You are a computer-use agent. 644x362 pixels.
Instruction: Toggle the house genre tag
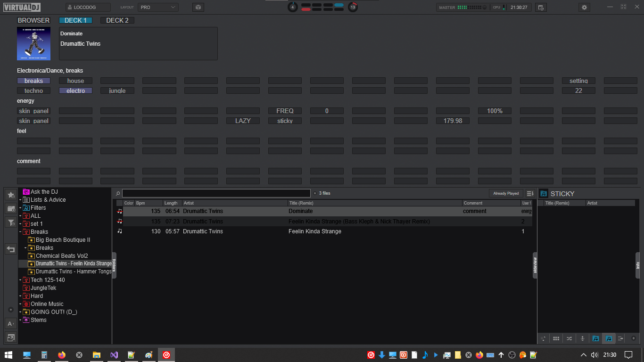(75, 81)
